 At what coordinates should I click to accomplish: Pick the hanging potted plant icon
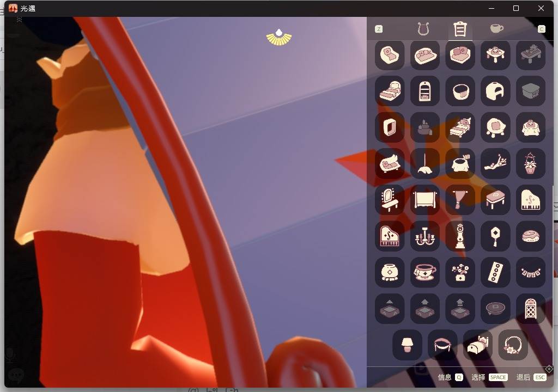coord(531,164)
